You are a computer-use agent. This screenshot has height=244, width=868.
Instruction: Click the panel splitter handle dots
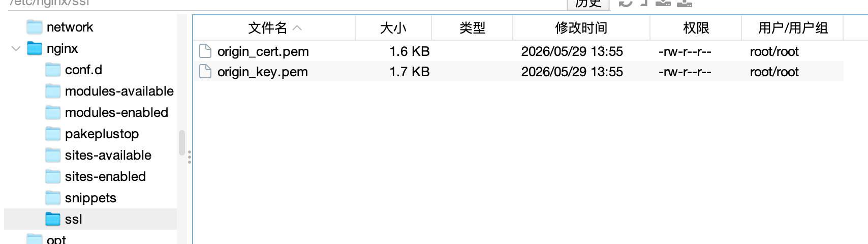coord(190,157)
